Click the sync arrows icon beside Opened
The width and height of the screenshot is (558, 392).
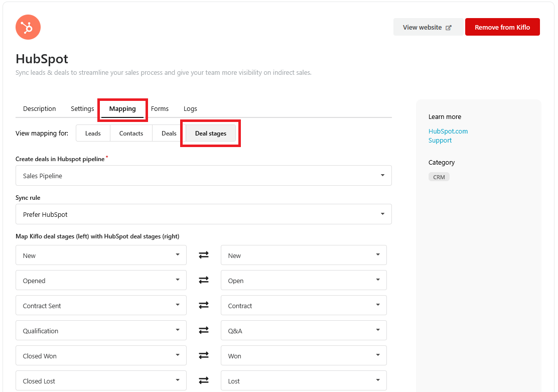tap(204, 280)
